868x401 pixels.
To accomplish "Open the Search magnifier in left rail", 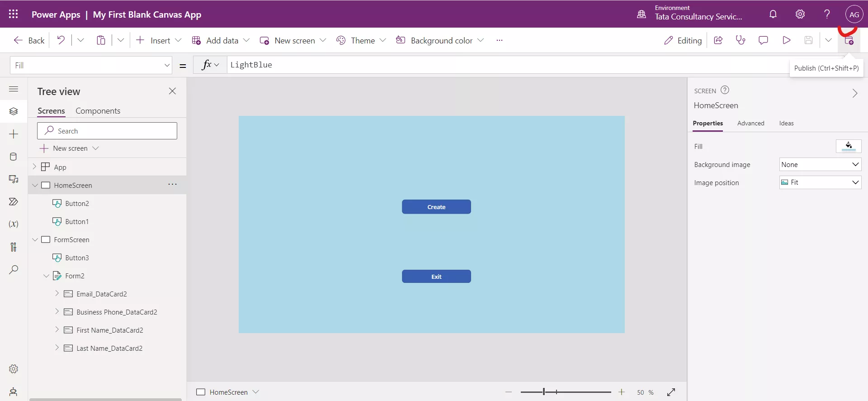I will coord(14,270).
